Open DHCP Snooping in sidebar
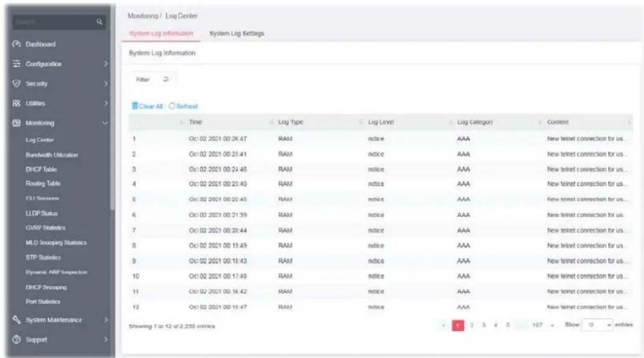The image size is (644, 358). point(46,288)
